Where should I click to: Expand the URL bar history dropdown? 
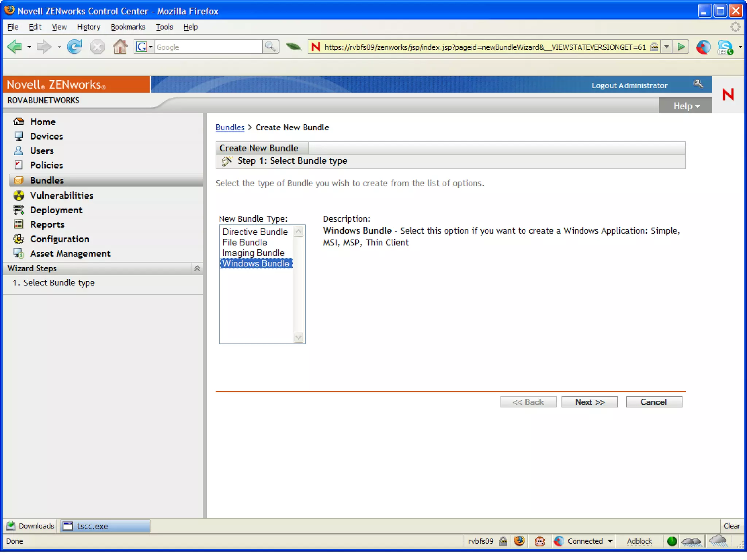pos(666,47)
